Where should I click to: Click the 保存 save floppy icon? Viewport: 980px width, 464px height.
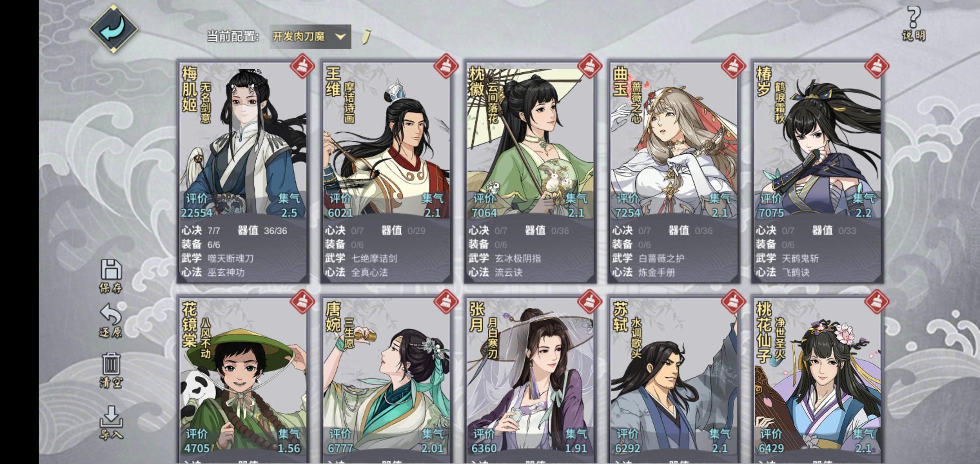111,276
